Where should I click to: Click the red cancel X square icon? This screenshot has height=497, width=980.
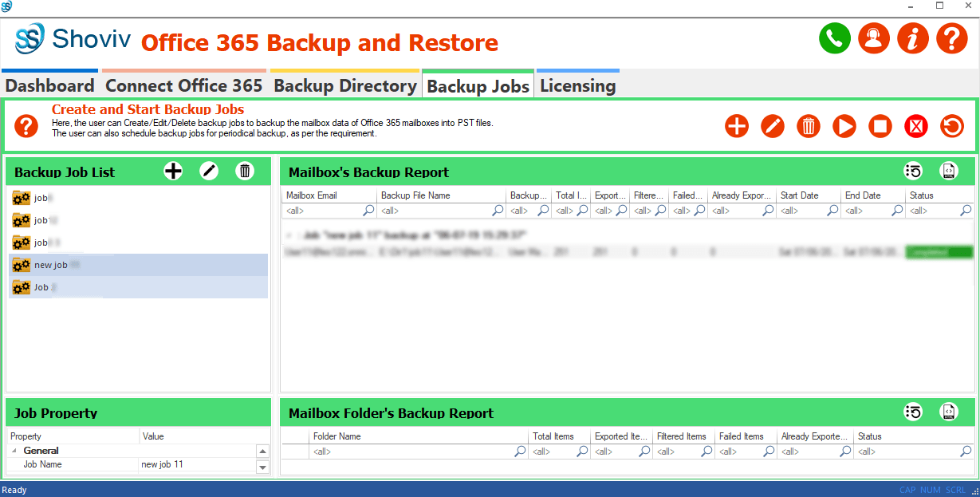pos(916,126)
